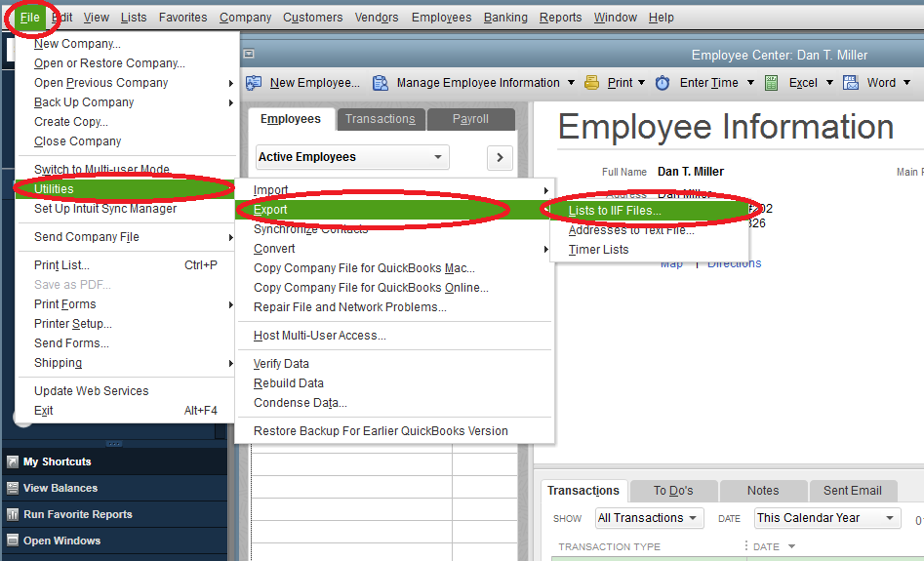Click the Word document icon

[x=850, y=83]
